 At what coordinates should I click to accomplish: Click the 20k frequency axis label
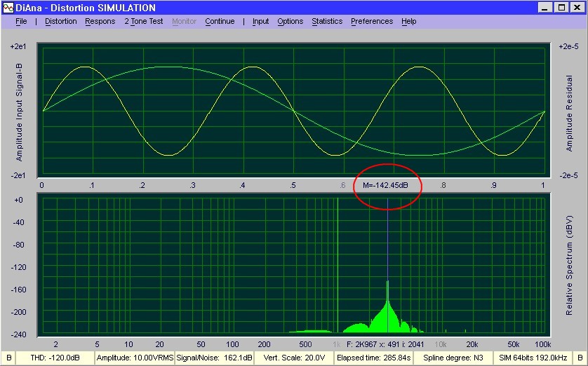tap(472, 344)
